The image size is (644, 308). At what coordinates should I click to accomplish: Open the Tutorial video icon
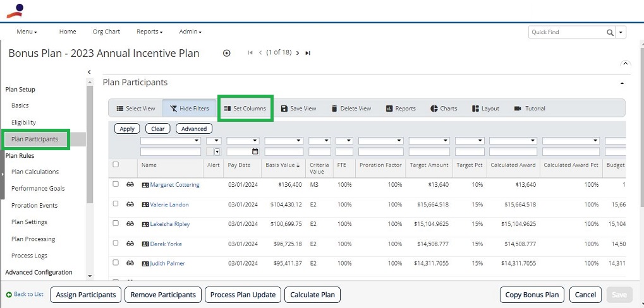pyautogui.click(x=518, y=109)
